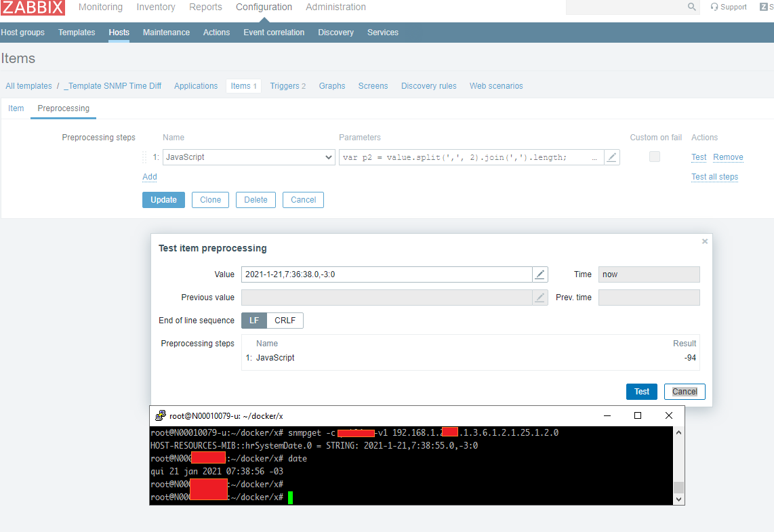This screenshot has width=774, height=532.
Task: Open the Reports menu
Action: 205,7
